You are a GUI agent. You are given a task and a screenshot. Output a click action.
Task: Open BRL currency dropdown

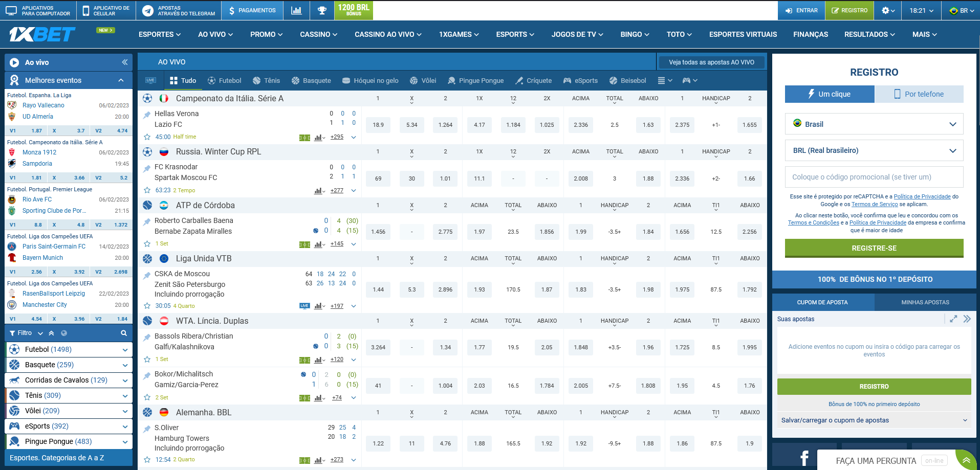pos(874,150)
